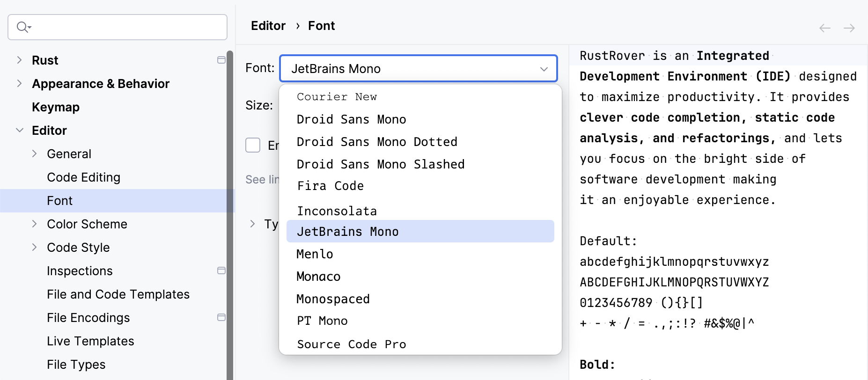The image size is (868, 380).
Task: Navigate forward with the right arrow
Action: [849, 28]
